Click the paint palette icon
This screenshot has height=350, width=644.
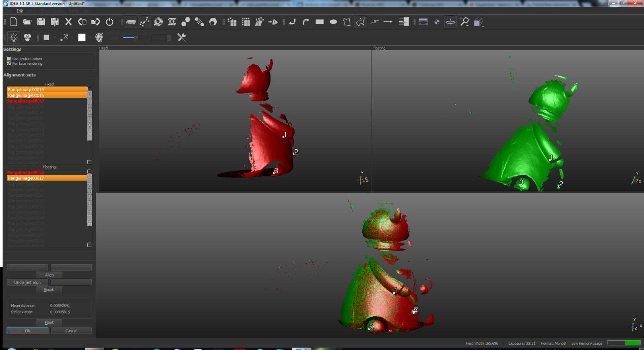click(x=99, y=37)
